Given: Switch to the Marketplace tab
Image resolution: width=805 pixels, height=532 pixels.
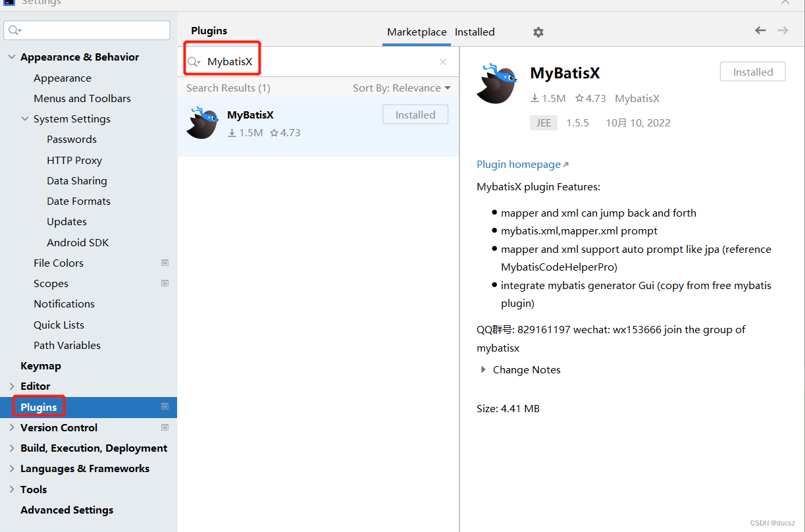Looking at the screenshot, I should [x=417, y=32].
